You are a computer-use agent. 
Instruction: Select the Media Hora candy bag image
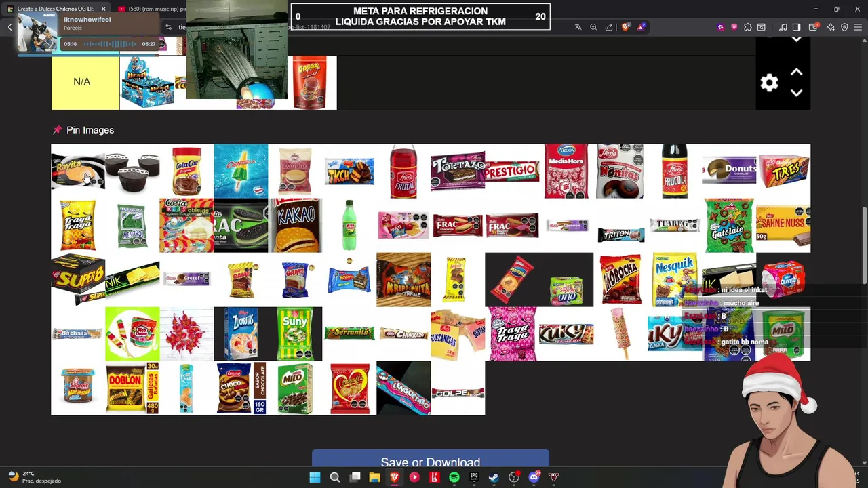(x=566, y=171)
